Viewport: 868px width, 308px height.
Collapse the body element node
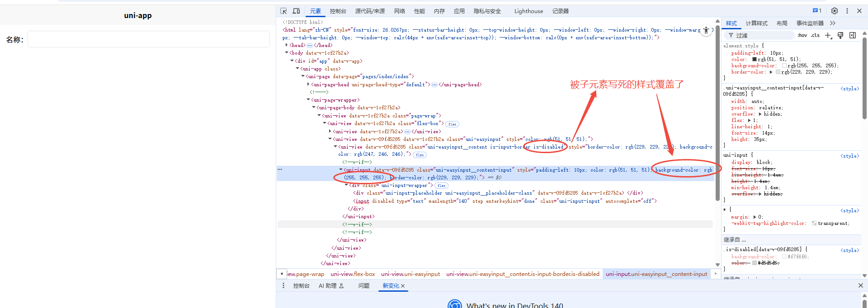[x=287, y=53]
